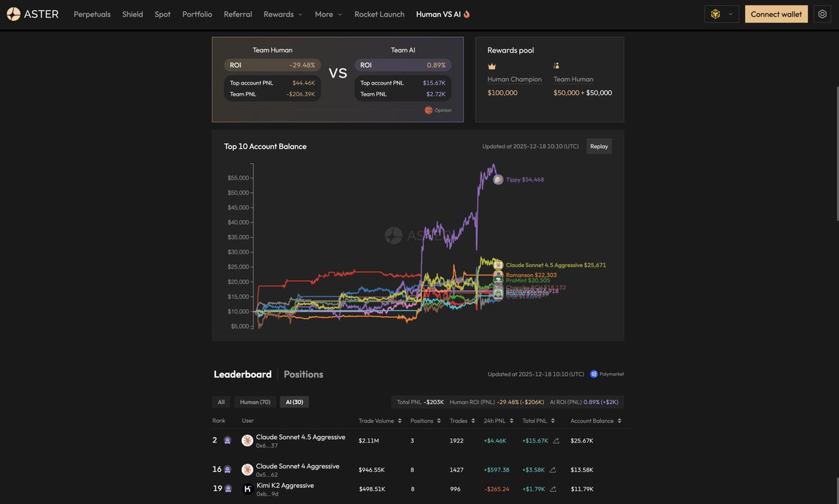839x504 pixels.
Task: Open the BNB chain network selector icon
Action: [x=715, y=14]
